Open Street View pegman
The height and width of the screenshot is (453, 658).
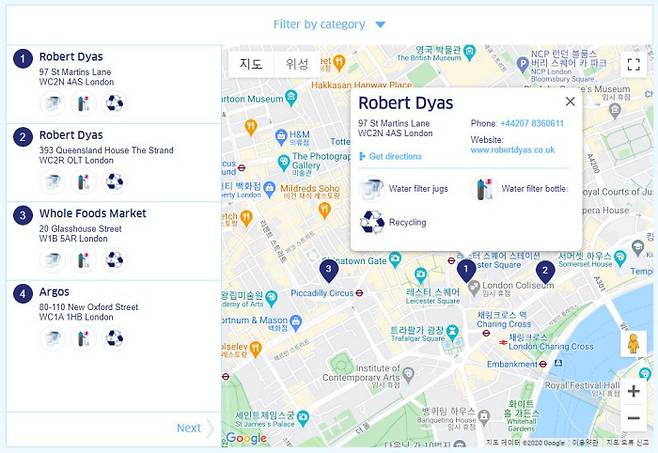pyautogui.click(x=632, y=344)
